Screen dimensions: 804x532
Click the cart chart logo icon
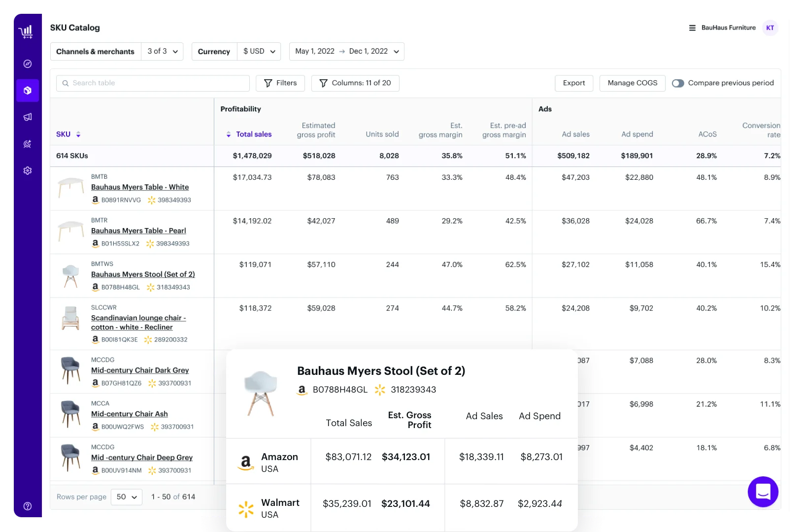pyautogui.click(x=27, y=32)
